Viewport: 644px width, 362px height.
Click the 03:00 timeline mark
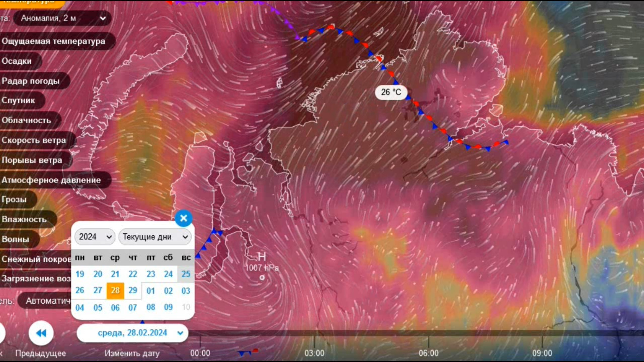click(x=314, y=353)
